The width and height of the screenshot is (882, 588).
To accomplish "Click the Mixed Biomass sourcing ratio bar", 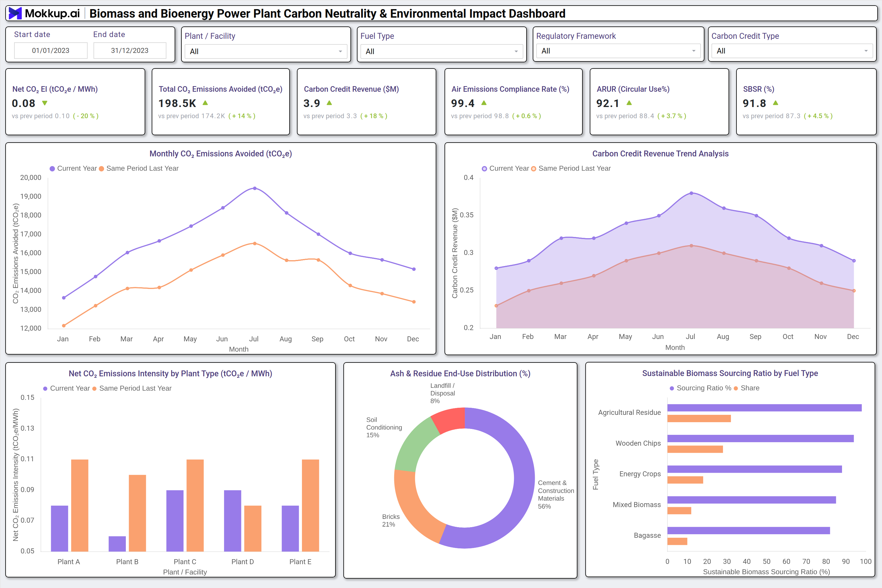I will 751,500.
